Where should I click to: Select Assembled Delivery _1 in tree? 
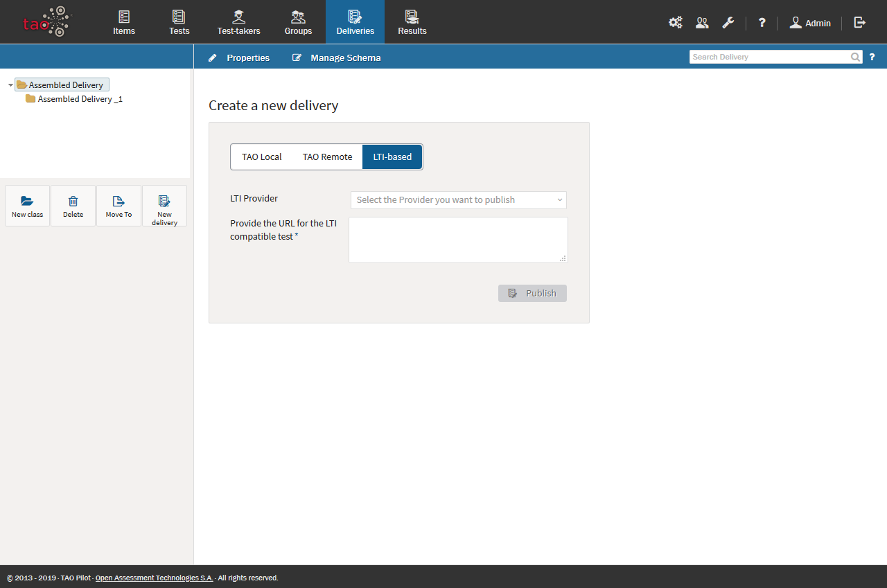(74, 99)
